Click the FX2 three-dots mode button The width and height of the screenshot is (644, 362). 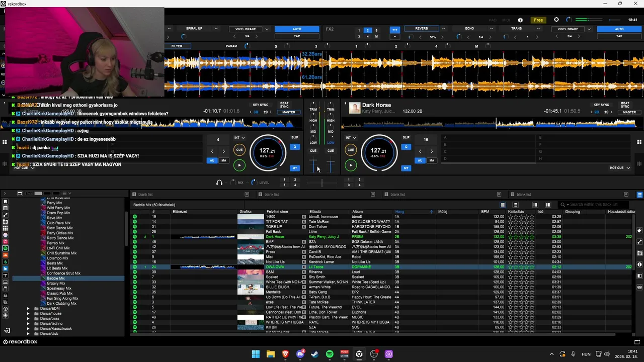(395, 30)
